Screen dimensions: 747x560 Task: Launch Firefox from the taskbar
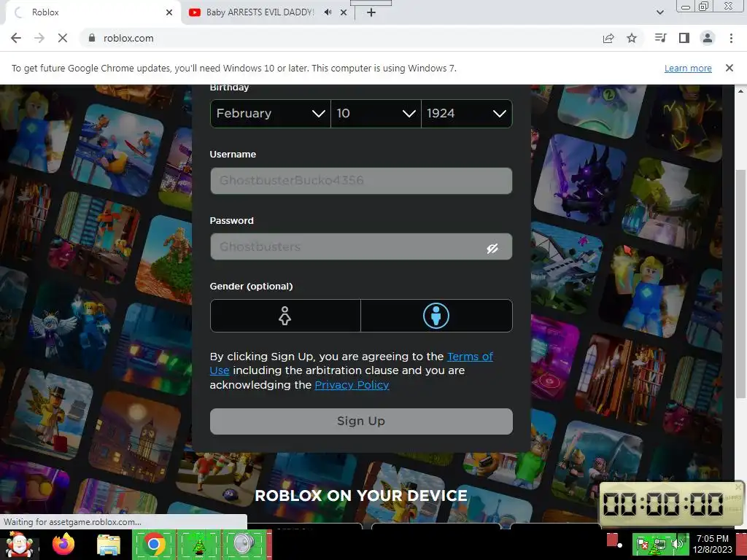click(63, 545)
